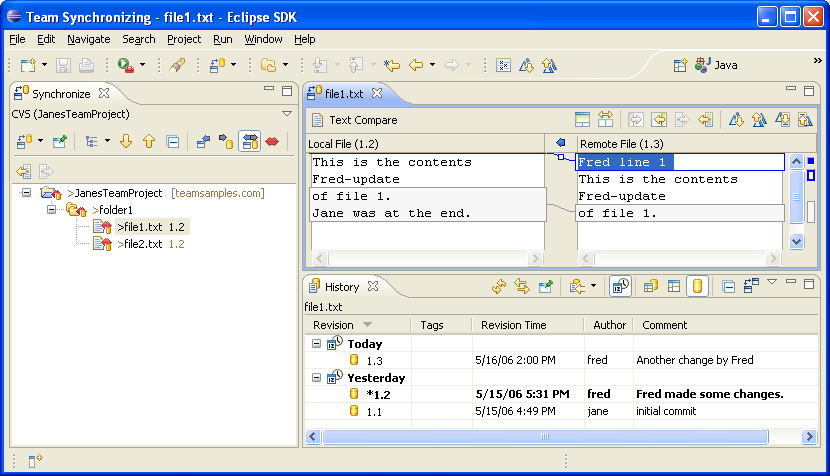The width and height of the screenshot is (830, 476).
Task: Open the New wizard dropdown arrow
Action: pos(44,65)
